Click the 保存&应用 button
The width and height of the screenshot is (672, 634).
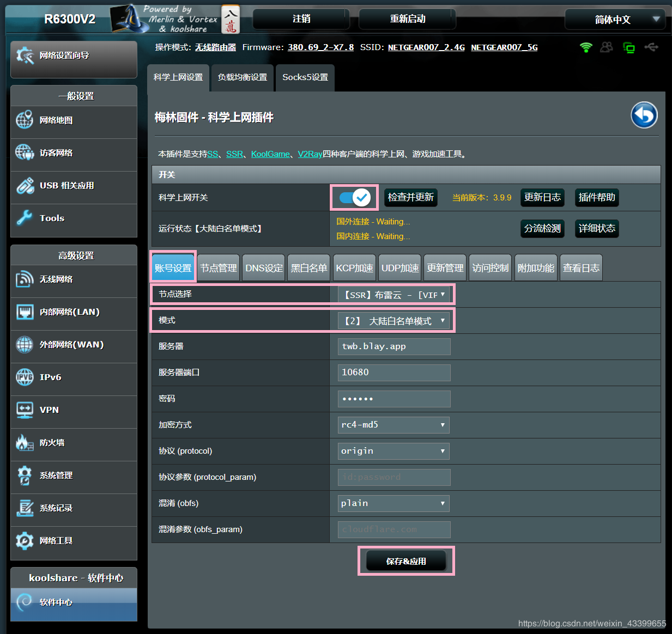pyautogui.click(x=406, y=561)
